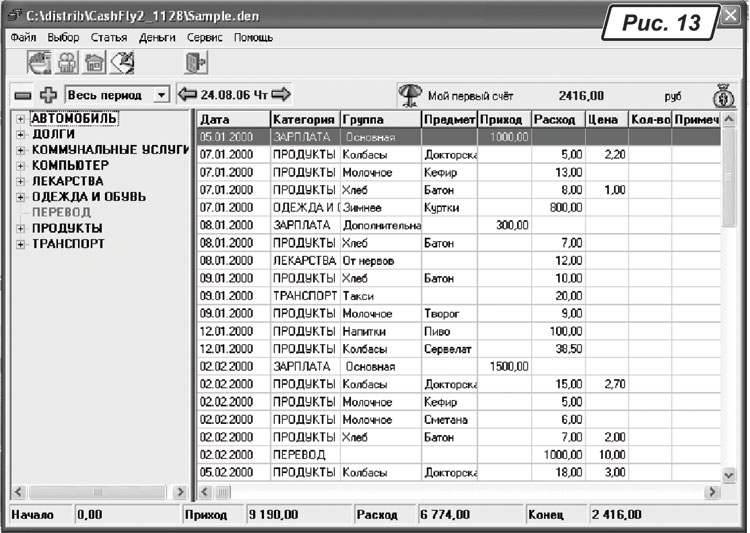The width and height of the screenshot is (750, 533).
Task: Go to next date with right arrow
Action: [281, 95]
